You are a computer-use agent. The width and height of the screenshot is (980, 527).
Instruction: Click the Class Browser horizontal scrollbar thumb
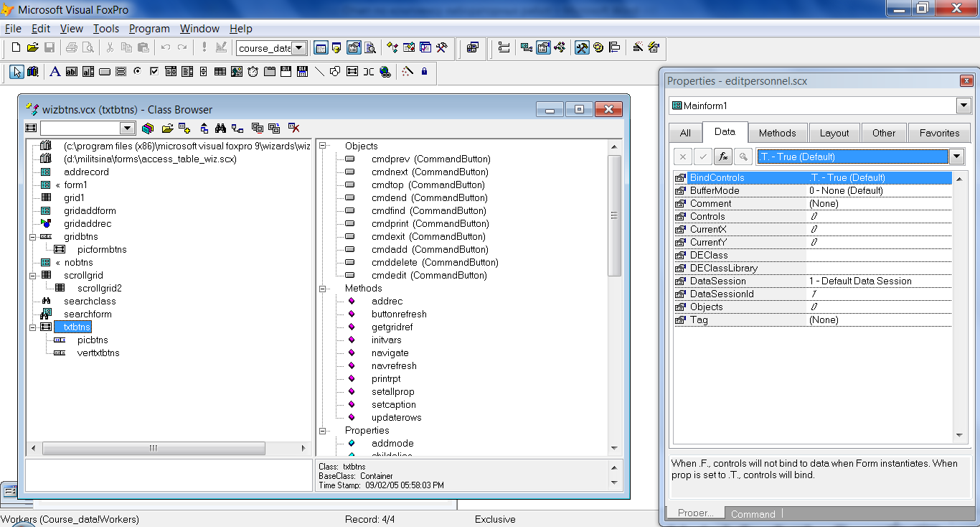tap(153, 448)
